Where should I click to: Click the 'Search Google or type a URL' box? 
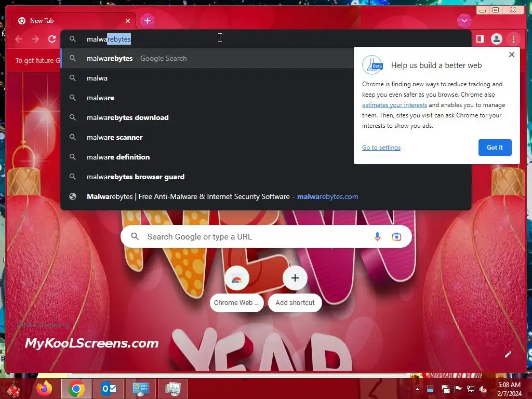tap(266, 236)
